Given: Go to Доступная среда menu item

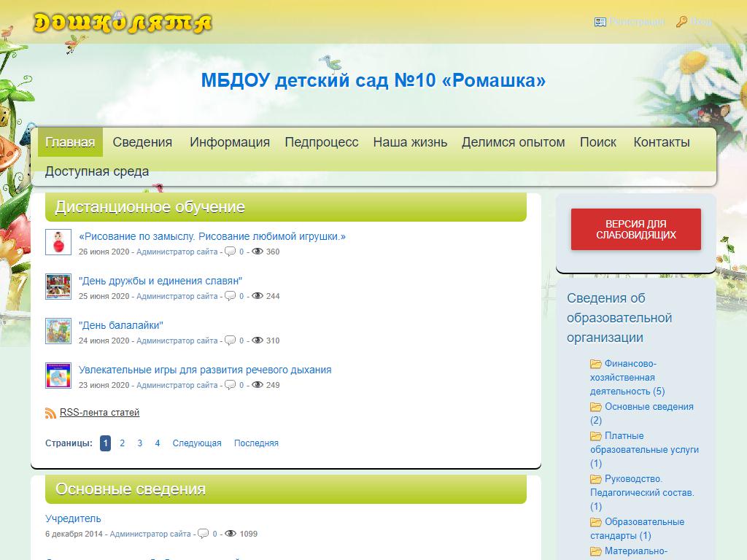Looking at the screenshot, I should (97, 171).
